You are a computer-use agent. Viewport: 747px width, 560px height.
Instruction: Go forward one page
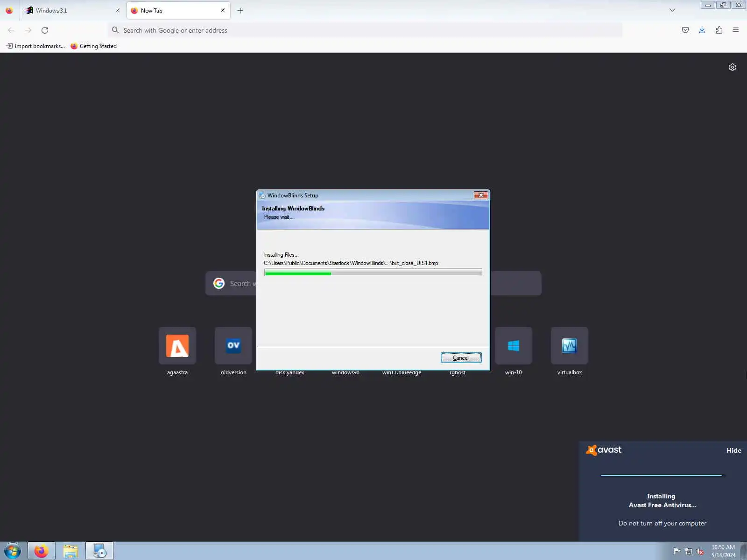point(28,30)
